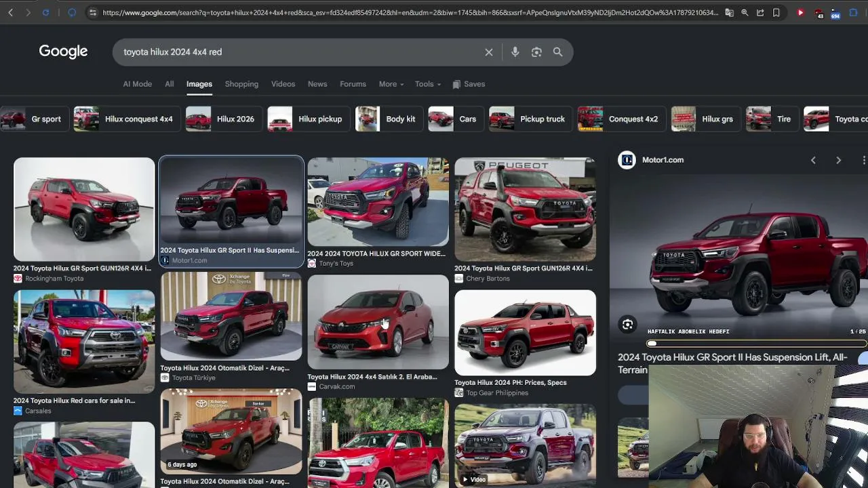The width and height of the screenshot is (868, 488).
Task: Start voice search with the microphone icon
Action: (515, 52)
